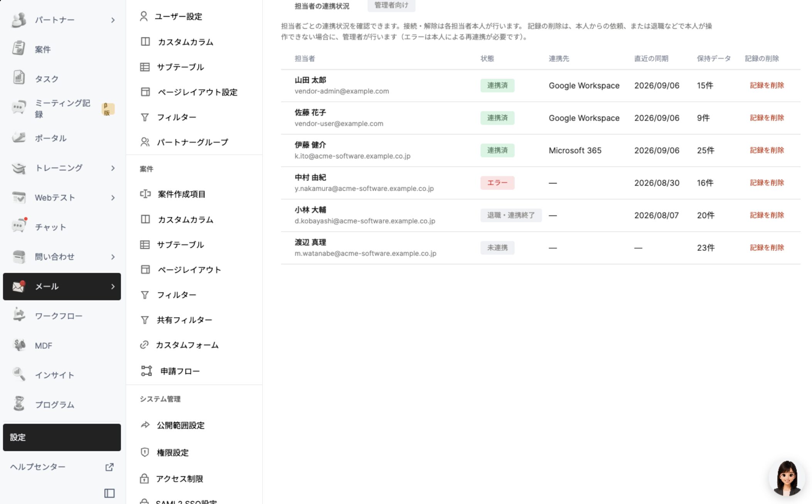Open the パートナー sidebar icon
The image size is (812, 504).
pos(19,20)
